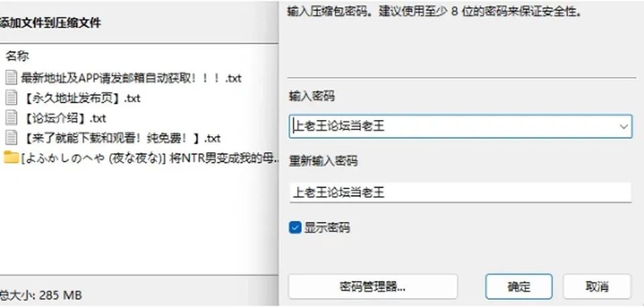Viewport: 644px width, 307px height.
Task: Click the text file icon beside 最新地址及APP
Action: (11, 77)
